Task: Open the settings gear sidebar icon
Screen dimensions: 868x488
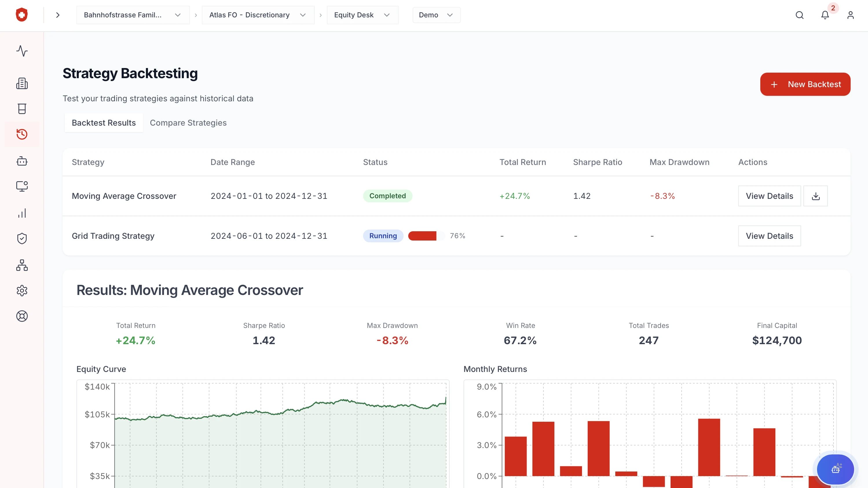Action: click(22, 290)
